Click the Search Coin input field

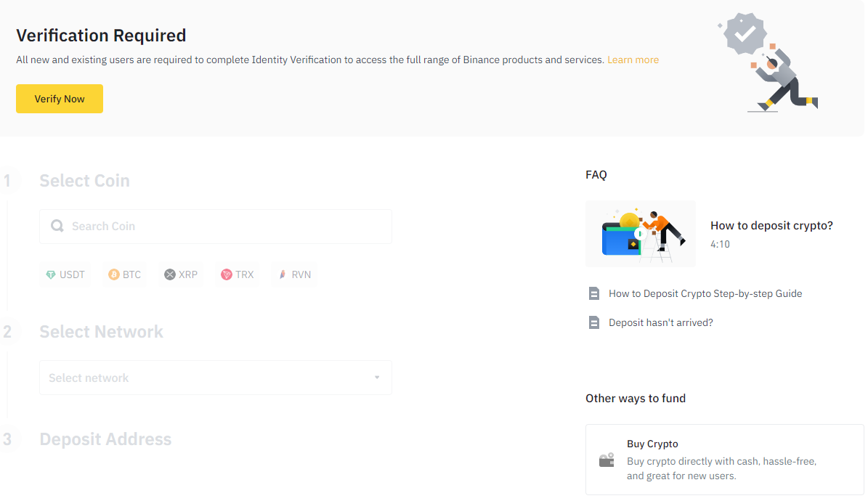point(215,227)
